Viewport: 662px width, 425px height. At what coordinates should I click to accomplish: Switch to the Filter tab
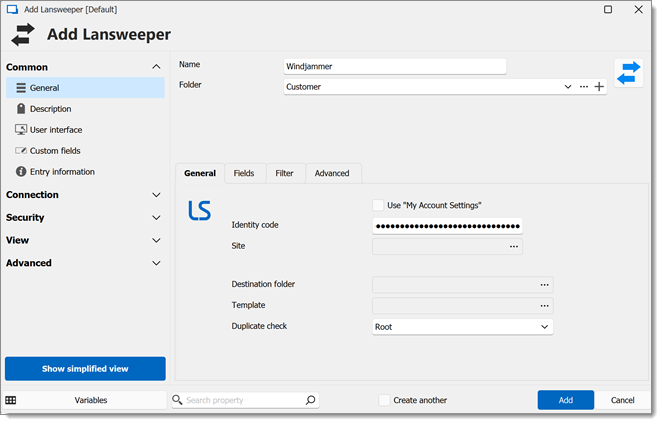(284, 173)
